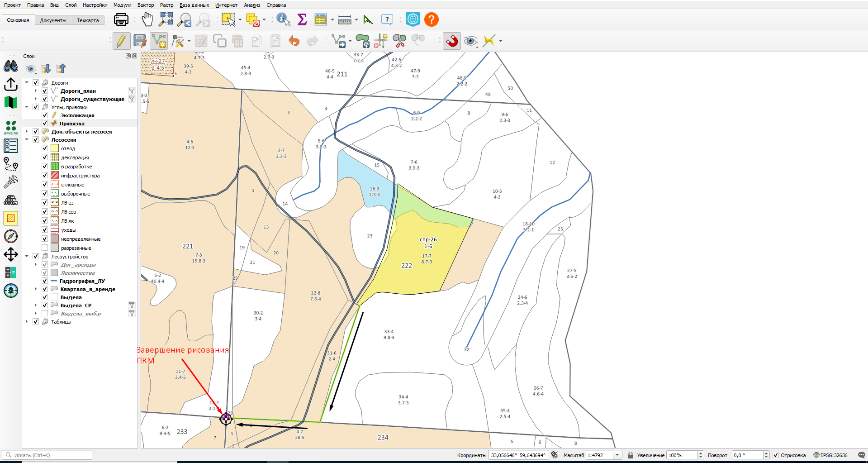Open help via orange question icon
Screen dimensions: 868x463
click(432, 19)
